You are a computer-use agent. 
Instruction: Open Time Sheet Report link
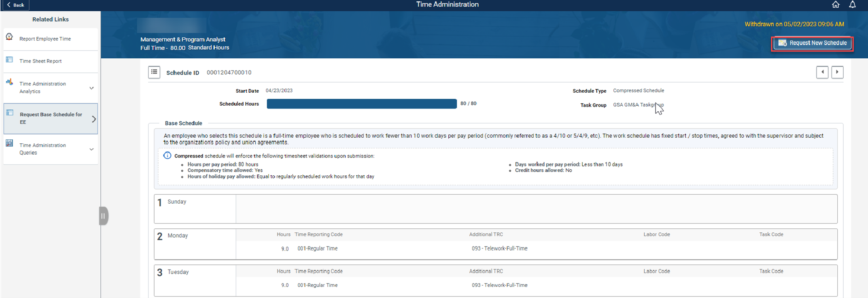(40, 61)
